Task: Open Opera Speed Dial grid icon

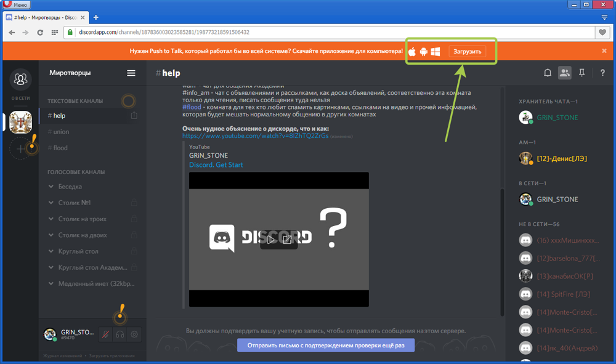Action: pyautogui.click(x=55, y=32)
